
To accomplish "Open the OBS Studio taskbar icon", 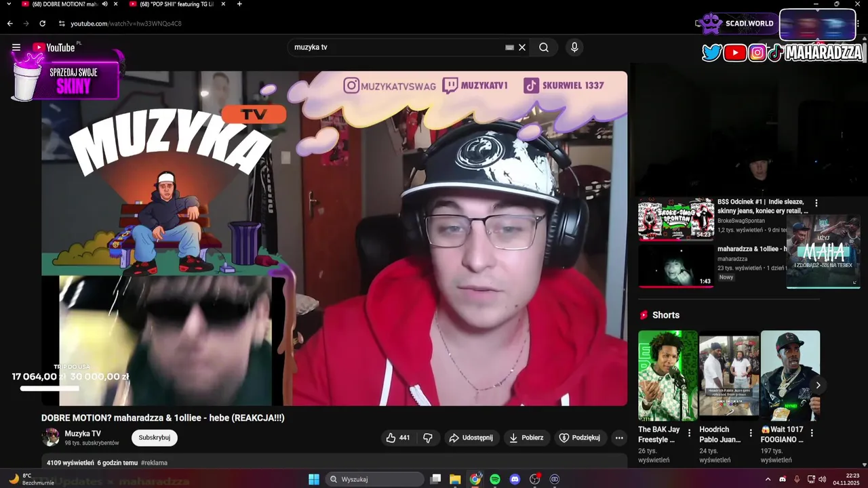I will tap(535, 479).
